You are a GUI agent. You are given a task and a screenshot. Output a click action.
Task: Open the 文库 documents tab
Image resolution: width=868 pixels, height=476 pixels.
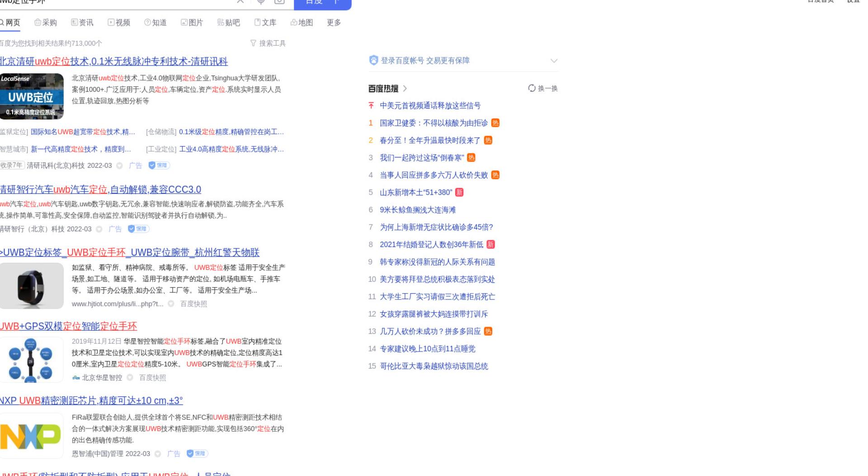point(265,23)
